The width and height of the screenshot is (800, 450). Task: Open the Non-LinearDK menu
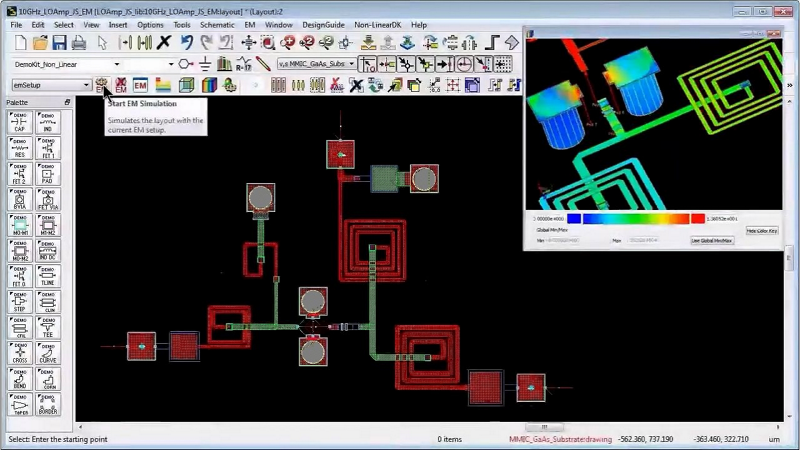coord(378,24)
